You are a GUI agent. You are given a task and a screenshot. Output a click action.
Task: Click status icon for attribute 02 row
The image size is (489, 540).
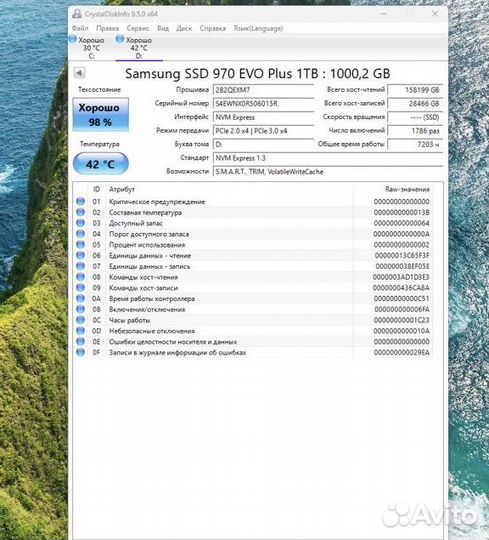[80, 212]
